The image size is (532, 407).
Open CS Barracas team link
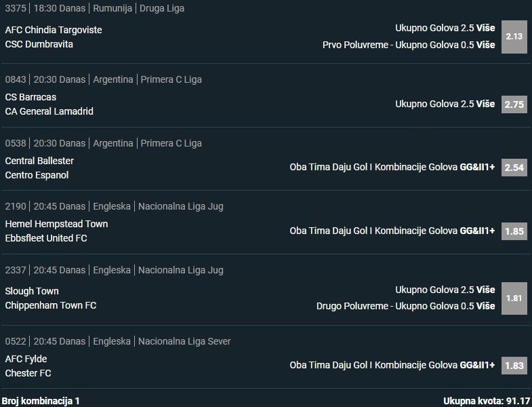coord(30,97)
